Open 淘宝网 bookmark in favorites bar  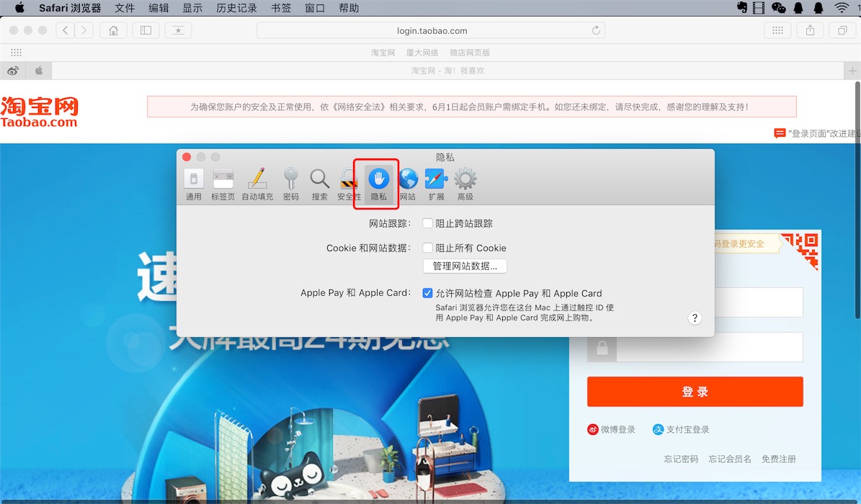pos(383,53)
